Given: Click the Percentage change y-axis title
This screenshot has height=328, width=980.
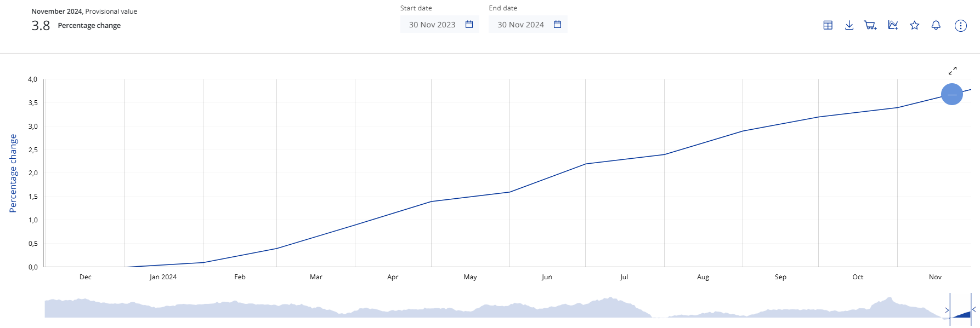Looking at the screenshot, I should click(x=13, y=173).
